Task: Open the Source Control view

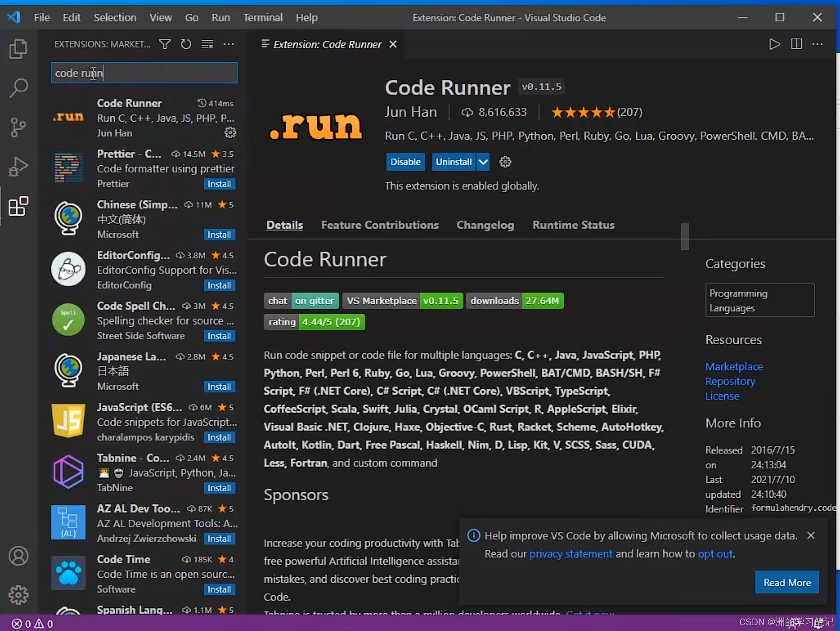Action: pyautogui.click(x=18, y=127)
